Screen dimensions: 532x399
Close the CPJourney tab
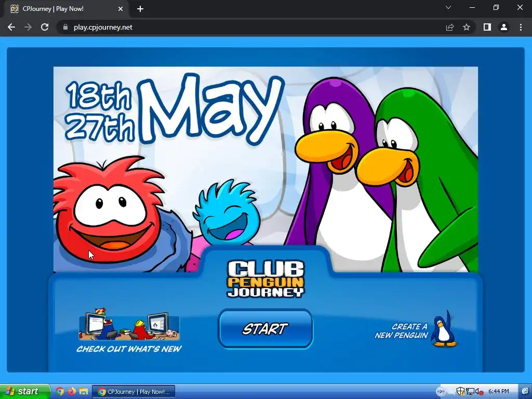coord(121,9)
